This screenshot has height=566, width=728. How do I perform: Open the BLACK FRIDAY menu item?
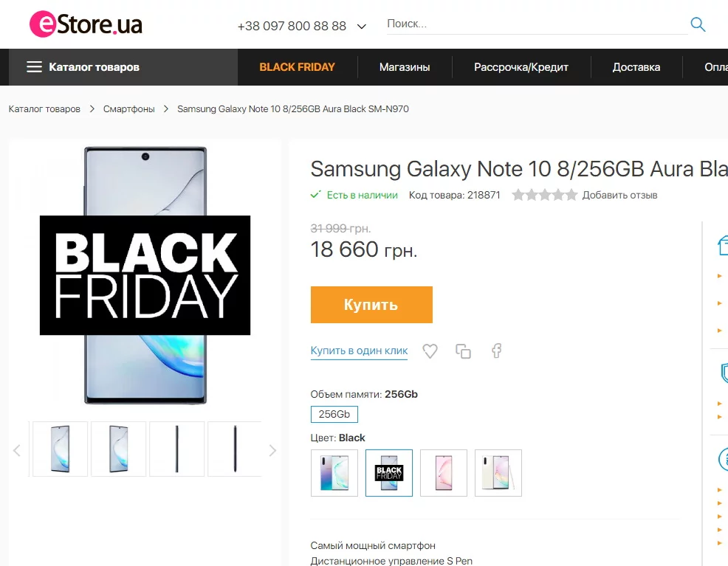[297, 67]
